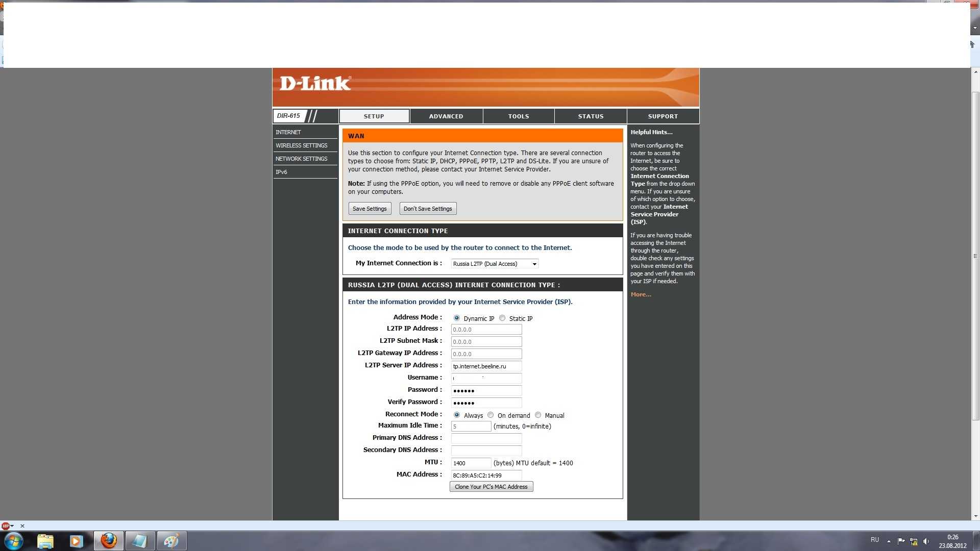Click the WAN section header

[482, 136]
